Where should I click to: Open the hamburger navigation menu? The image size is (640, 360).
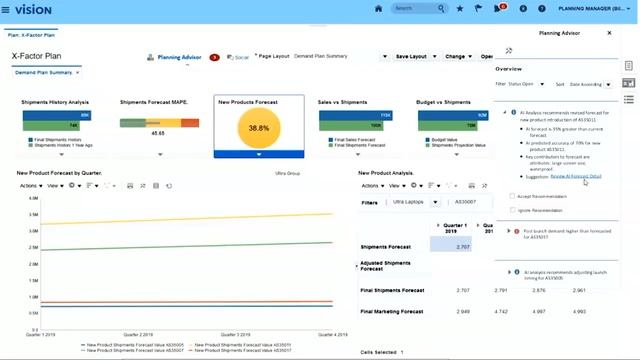pyautogui.click(x=5, y=9)
